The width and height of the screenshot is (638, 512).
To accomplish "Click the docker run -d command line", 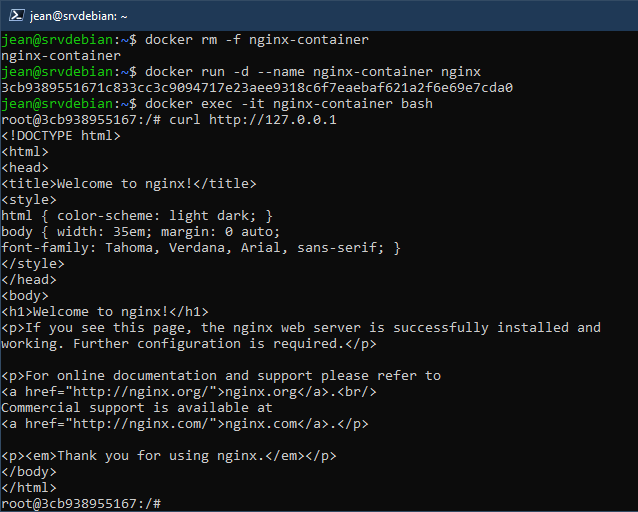I will pyautogui.click(x=313, y=72).
